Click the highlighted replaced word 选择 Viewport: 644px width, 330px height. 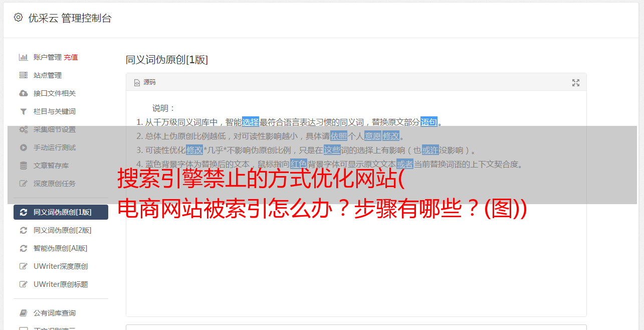coord(251,122)
